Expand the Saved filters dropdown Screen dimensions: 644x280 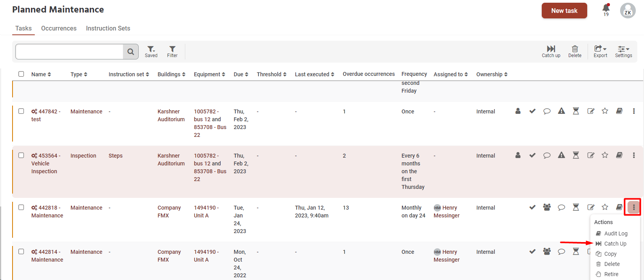click(x=151, y=51)
